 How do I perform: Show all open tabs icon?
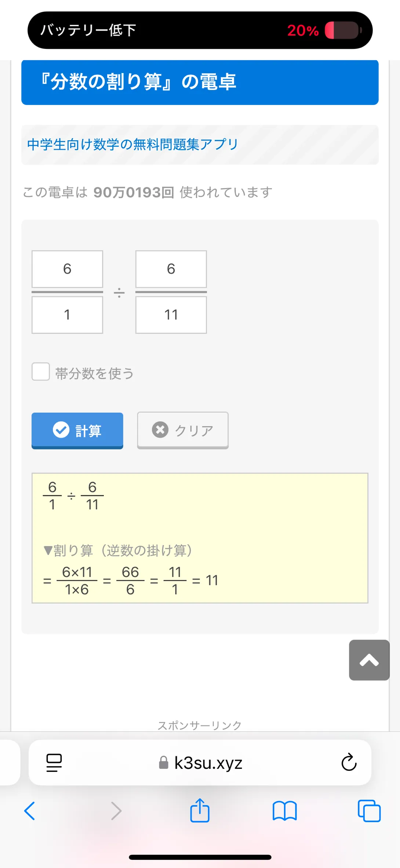tap(369, 810)
